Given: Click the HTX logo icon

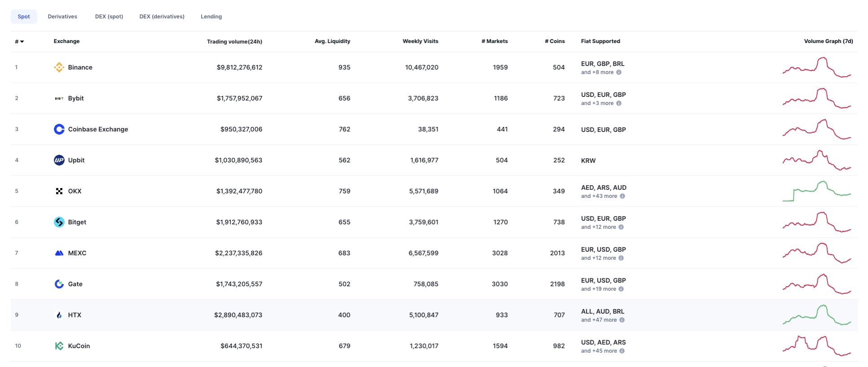Looking at the screenshot, I should click(x=59, y=315).
